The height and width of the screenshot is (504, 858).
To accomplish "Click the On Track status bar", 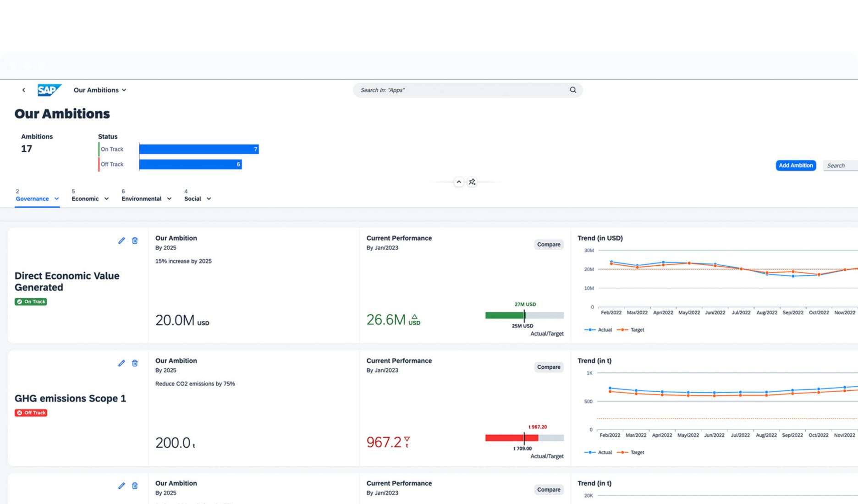I will click(198, 149).
